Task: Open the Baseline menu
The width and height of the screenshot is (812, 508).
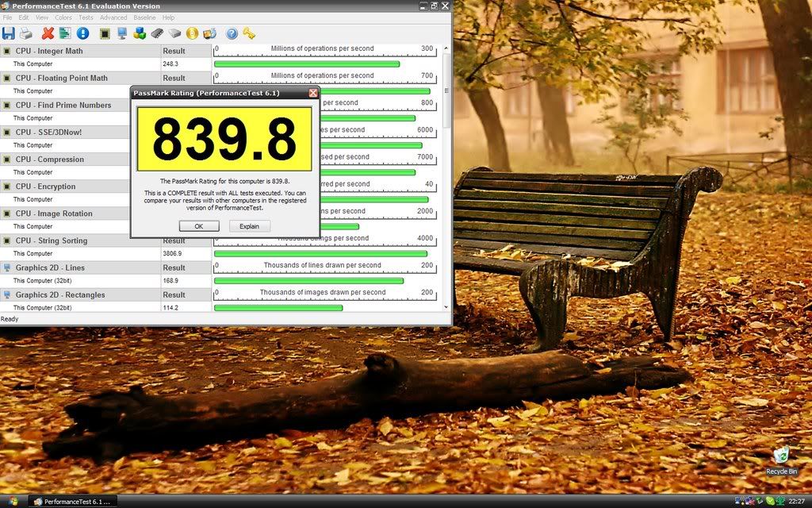Action: 144,17
